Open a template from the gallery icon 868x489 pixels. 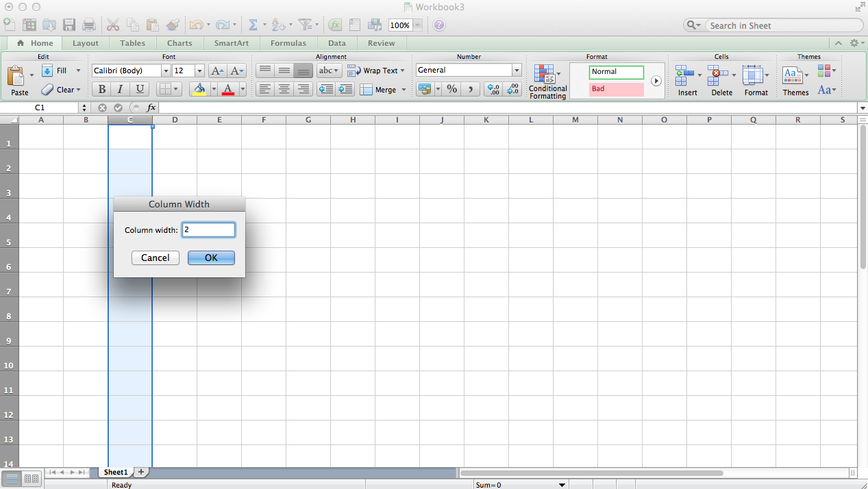pos(29,25)
